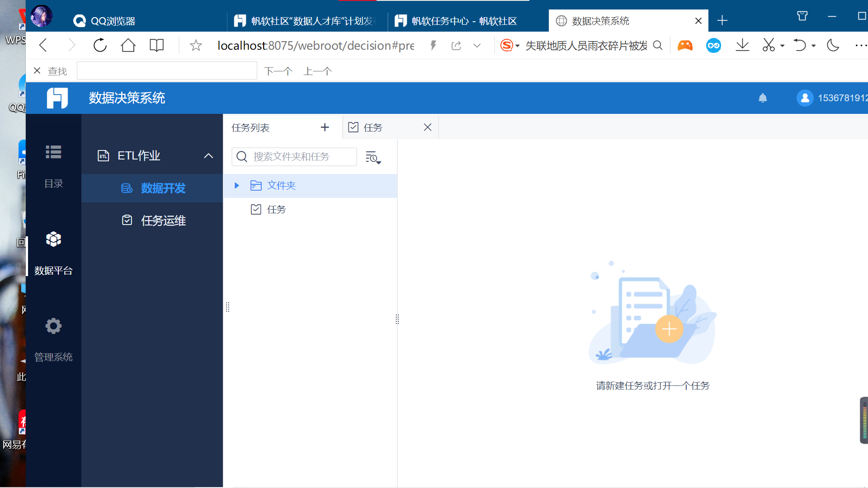
Task: Select the 文件夹 folder row
Action: click(x=310, y=186)
